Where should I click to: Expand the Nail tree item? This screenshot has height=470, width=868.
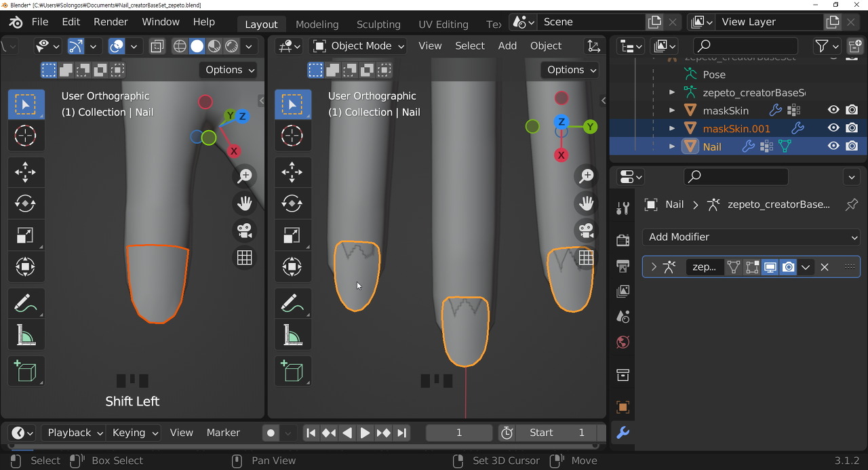[672, 146]
